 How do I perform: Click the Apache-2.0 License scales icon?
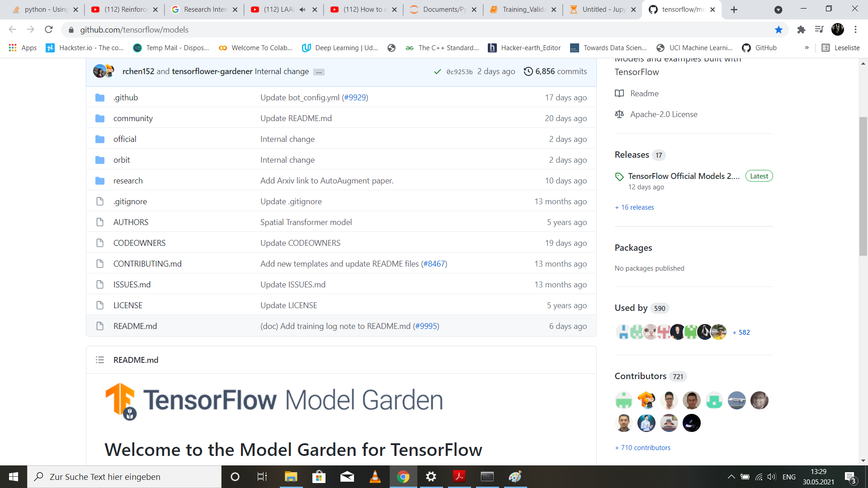pos(619,114)
